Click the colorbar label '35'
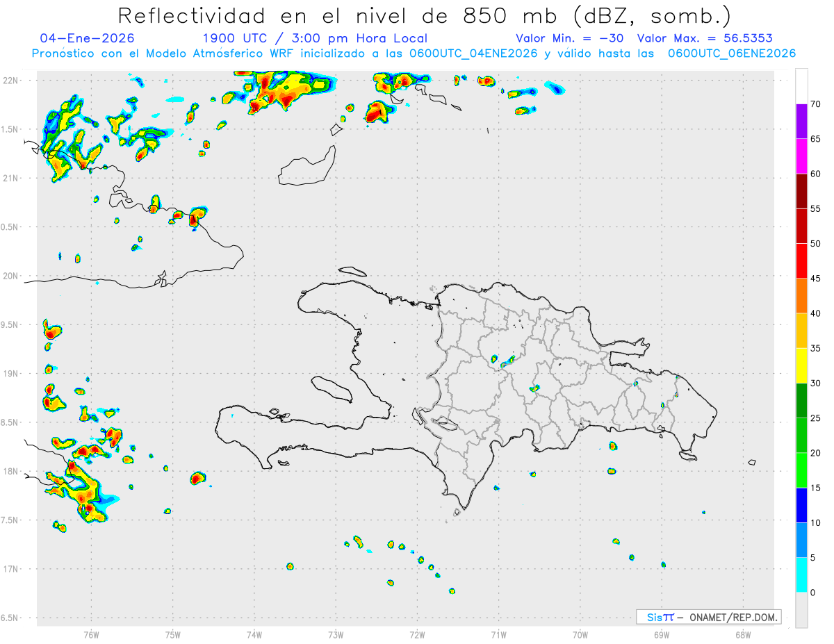This screenshot has height=644, width=834. tap(816, 348)
